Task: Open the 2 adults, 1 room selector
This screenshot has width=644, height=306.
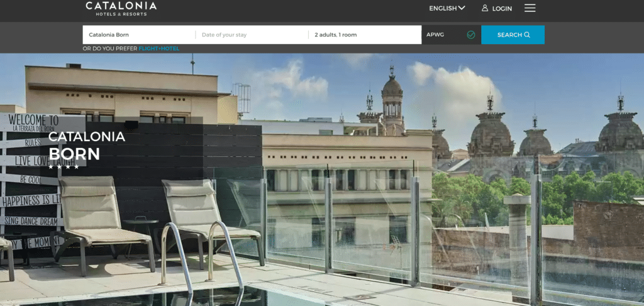Action: point(365,35)
